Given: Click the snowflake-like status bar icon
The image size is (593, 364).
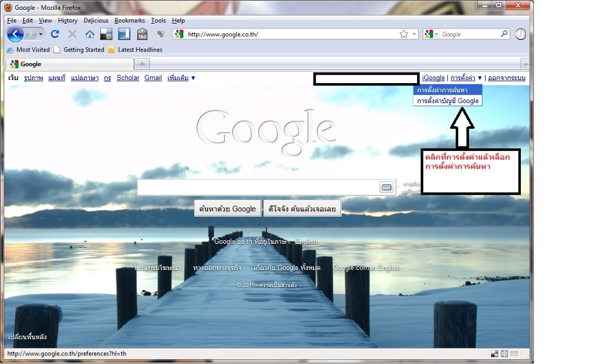Looking at the screenshot, I should coord(504,354).
